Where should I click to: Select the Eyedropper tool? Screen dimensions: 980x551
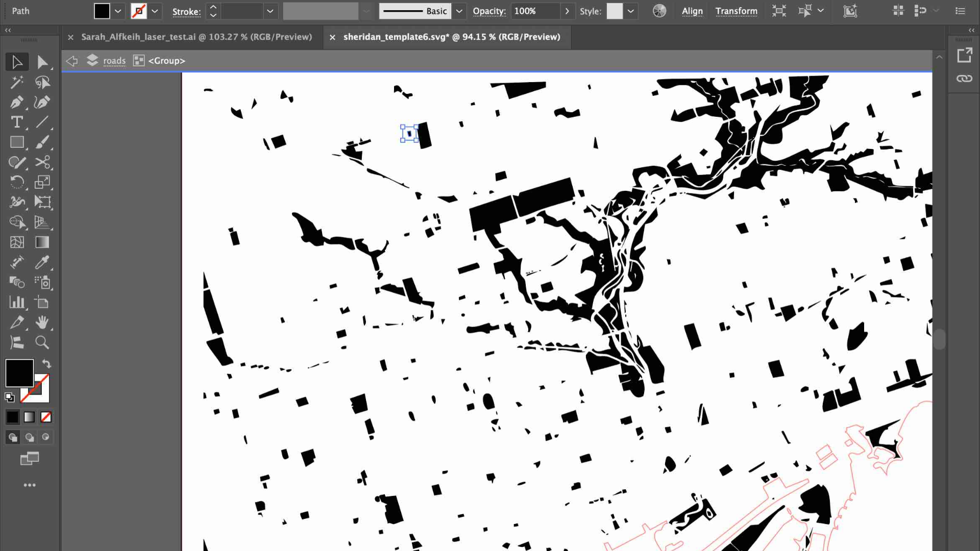tap(42, 262)
